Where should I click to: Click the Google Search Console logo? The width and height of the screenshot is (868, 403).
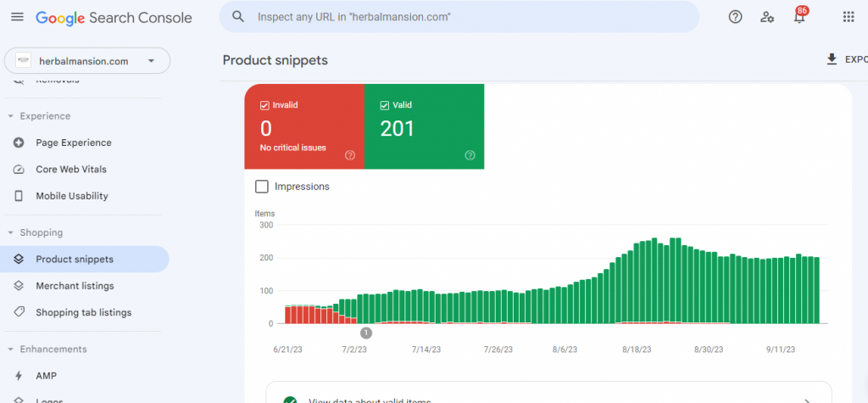(x=114, y=18)
